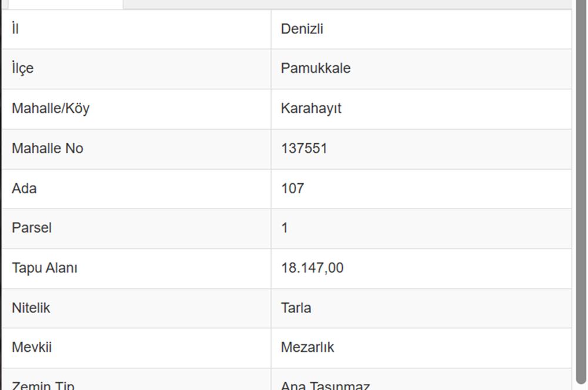Click the "Tarla" Nitelik value

(296, 308)
